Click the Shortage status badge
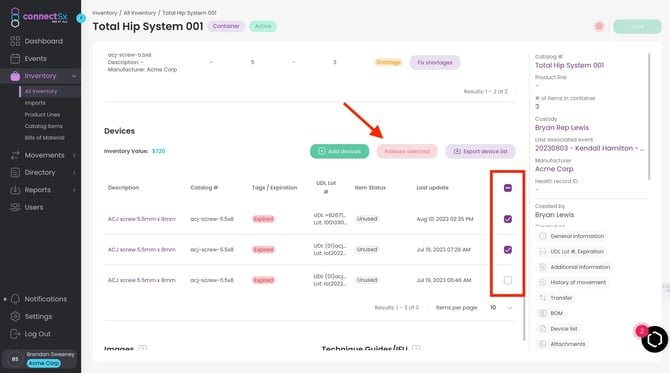Viewport: 670px width, 373px height. pyautogui.click(x=388, y=62)
